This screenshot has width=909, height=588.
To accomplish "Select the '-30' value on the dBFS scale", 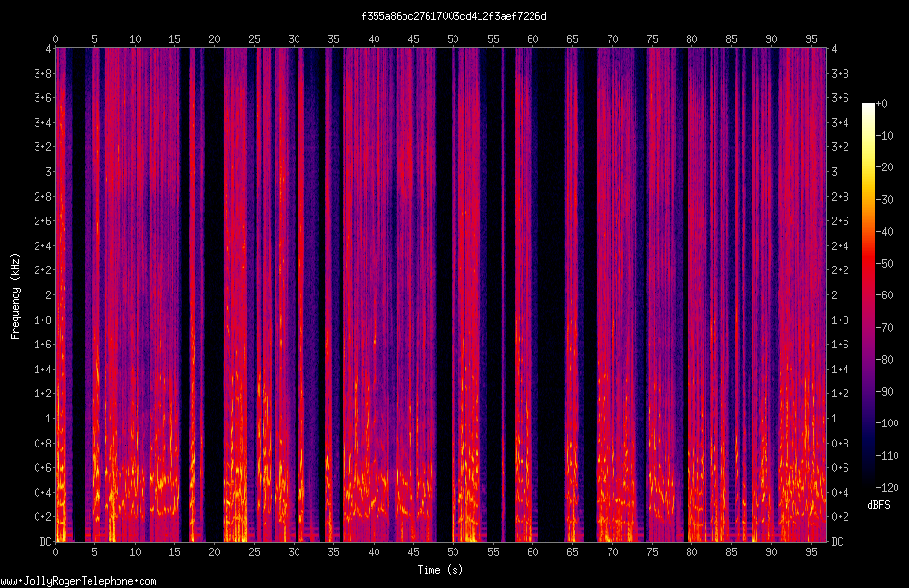I will [x=884, y=200].
